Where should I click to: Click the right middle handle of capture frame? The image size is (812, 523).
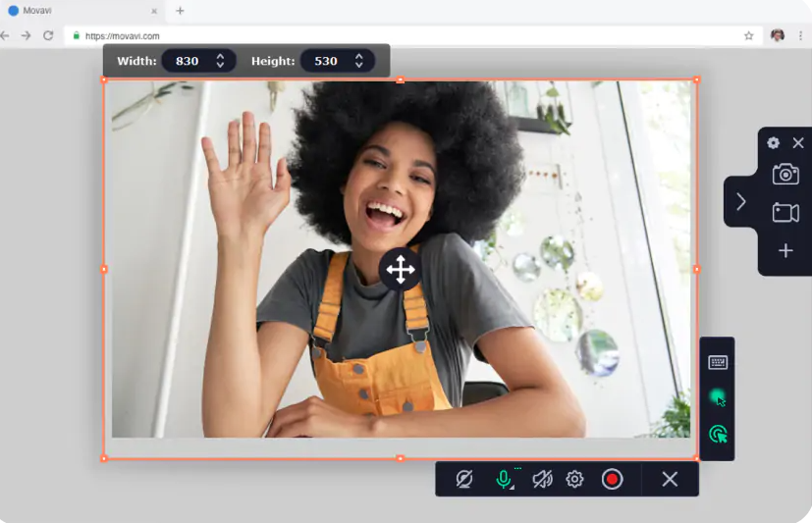point(697,269)
